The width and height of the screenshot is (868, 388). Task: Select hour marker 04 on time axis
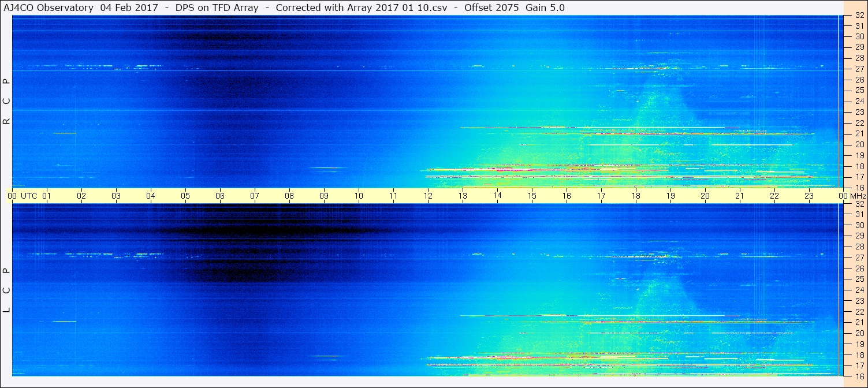coord(151,196)
